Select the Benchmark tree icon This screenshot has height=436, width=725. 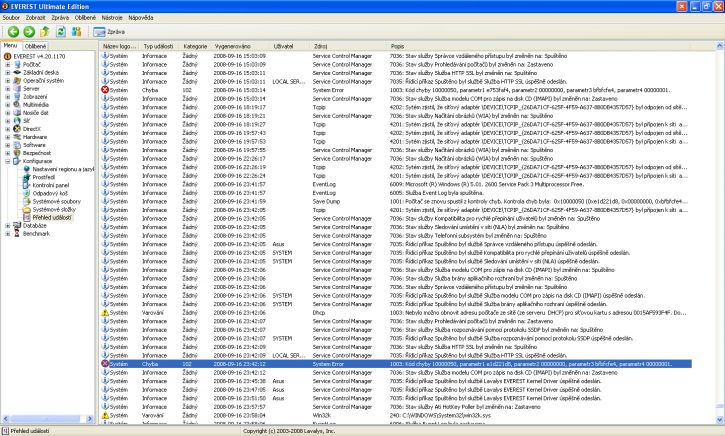[x=18, y=233]
